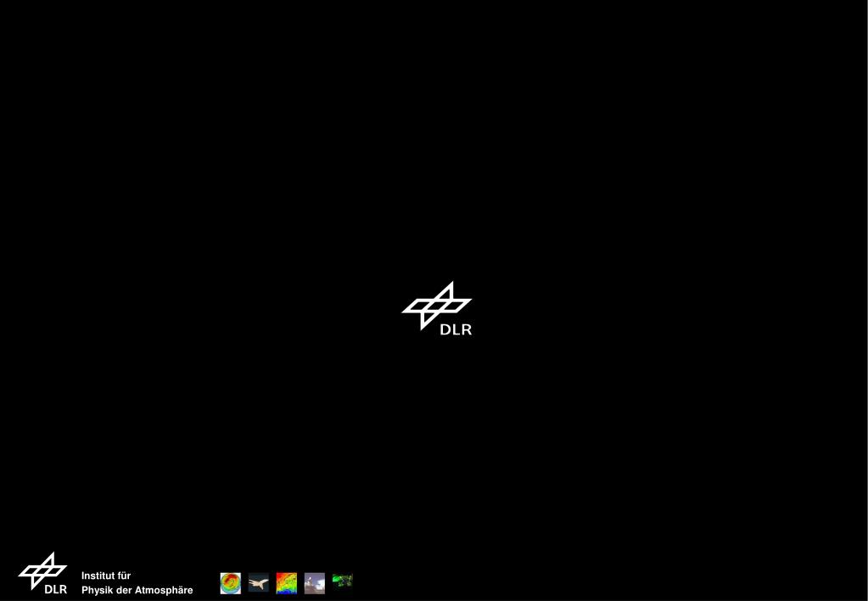Click the 'Physik der Atmosphäre' text line
This screenshot has height=601, width=868.
point(137,591)
